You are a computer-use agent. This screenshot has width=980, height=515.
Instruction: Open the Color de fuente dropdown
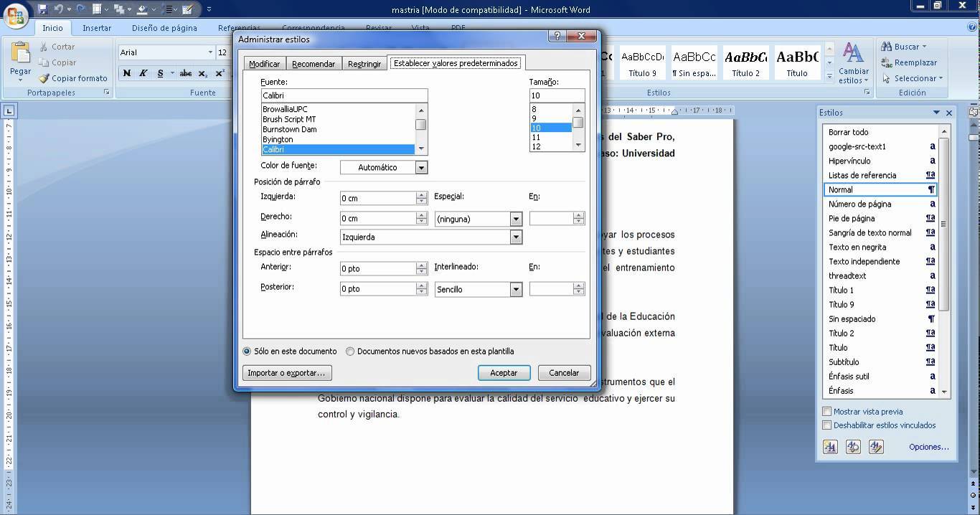coord(421,167)
